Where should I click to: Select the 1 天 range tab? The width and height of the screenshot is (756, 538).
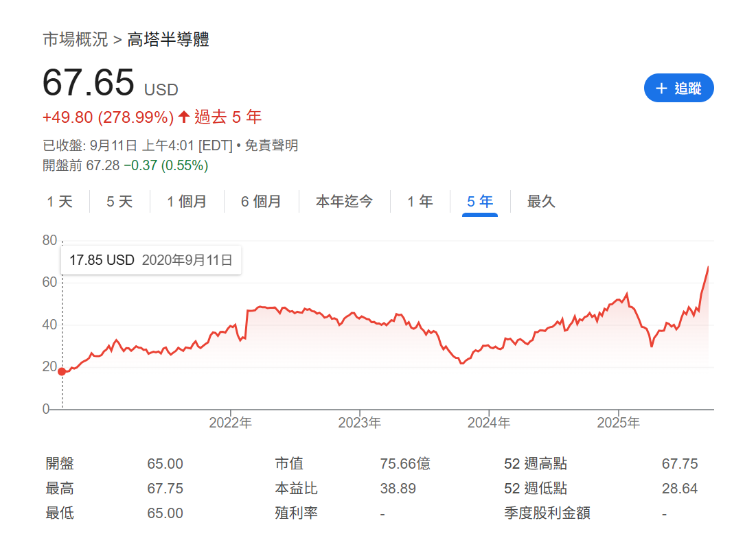pyautogui.click(x=60, y=201)
